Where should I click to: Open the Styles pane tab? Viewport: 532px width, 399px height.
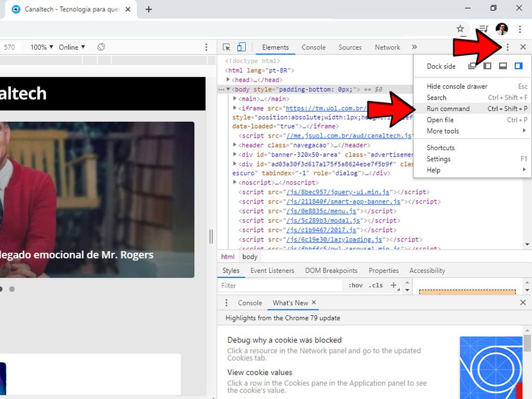coord(231,270)
